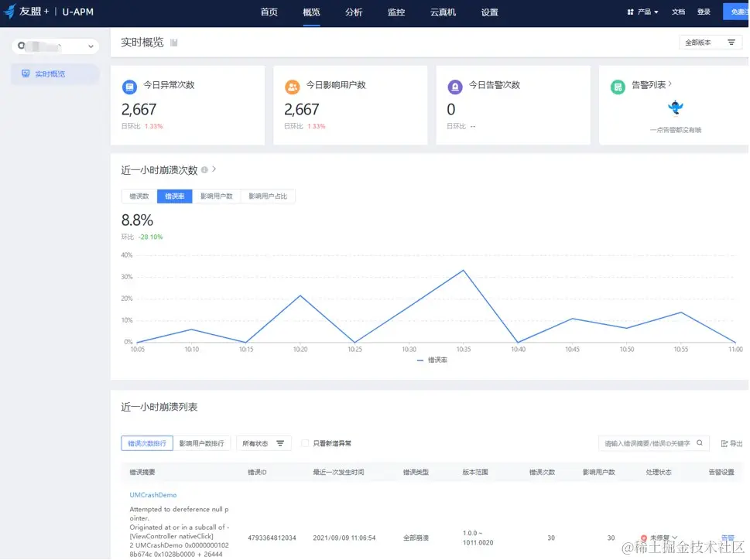Go to the 分析 navigation tab
This screenshot has width=750, height=560.
(354, 12)
